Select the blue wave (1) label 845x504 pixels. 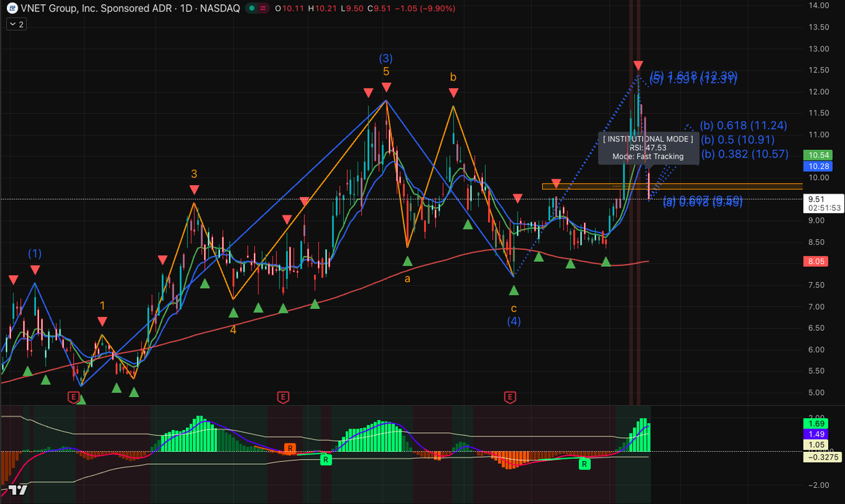tap(35, 253)
